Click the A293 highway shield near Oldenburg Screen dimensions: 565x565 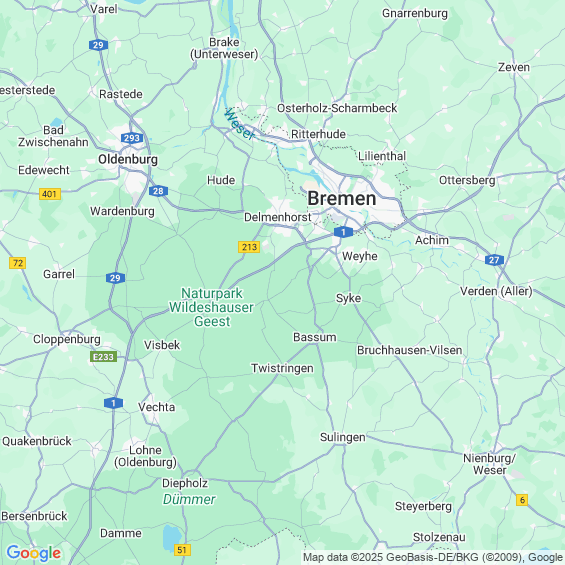(x=132, y=138)
